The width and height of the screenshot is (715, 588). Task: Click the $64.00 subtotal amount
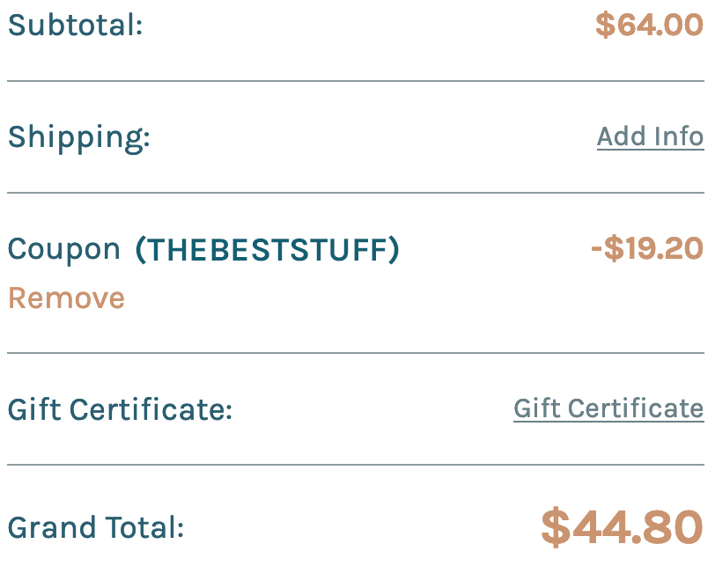pyautogui.click(x=650, y=26)
